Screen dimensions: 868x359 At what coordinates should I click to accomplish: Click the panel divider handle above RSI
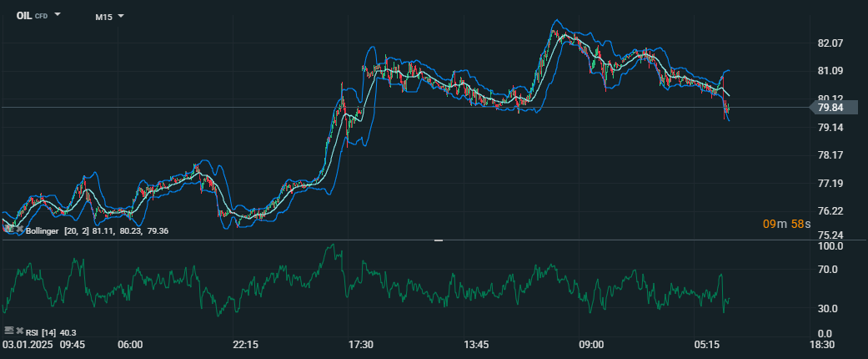click(x=439, y=240)
